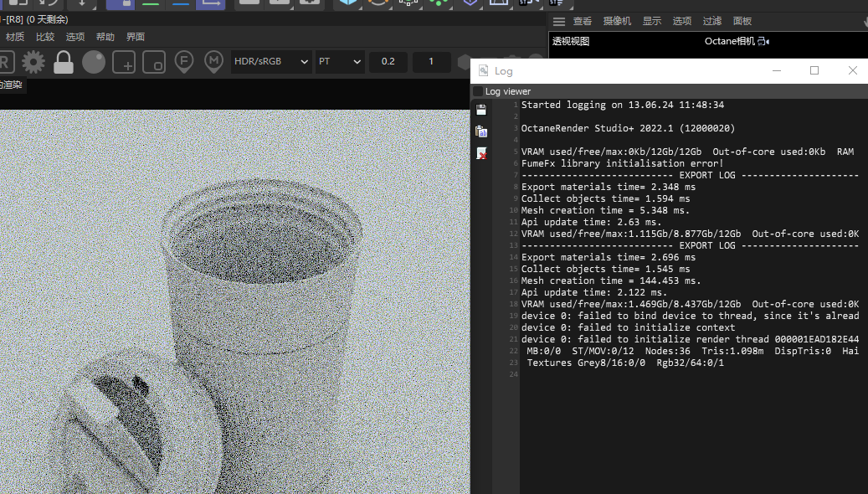Save the log with floppy disk icon

click(481, 110)
